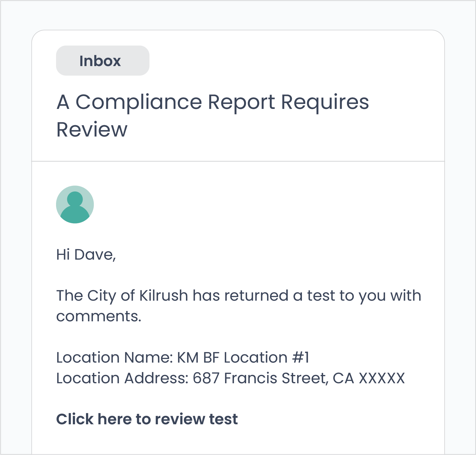
Task: Click the 'CA XXXXX' zip placeholder
Action: (369, 378)
